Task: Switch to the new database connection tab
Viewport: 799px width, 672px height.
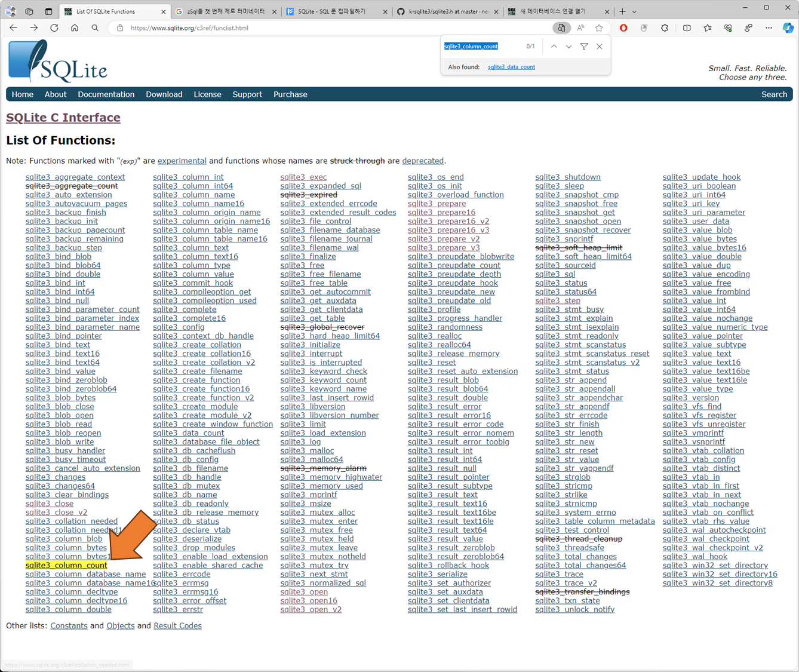Action: tap(558, 11)
